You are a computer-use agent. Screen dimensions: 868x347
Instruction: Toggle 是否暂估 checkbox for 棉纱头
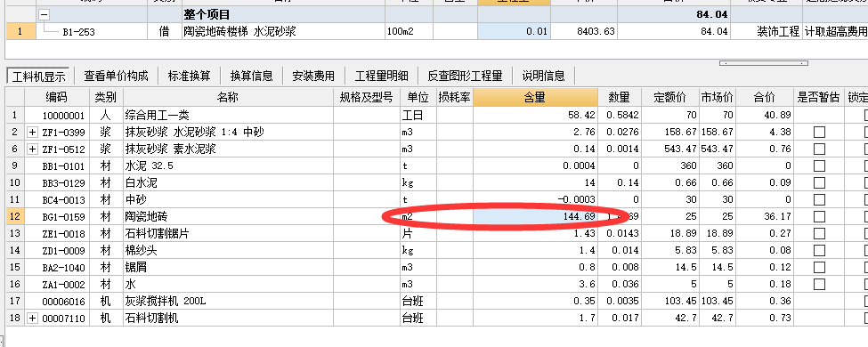click(819, 250)
